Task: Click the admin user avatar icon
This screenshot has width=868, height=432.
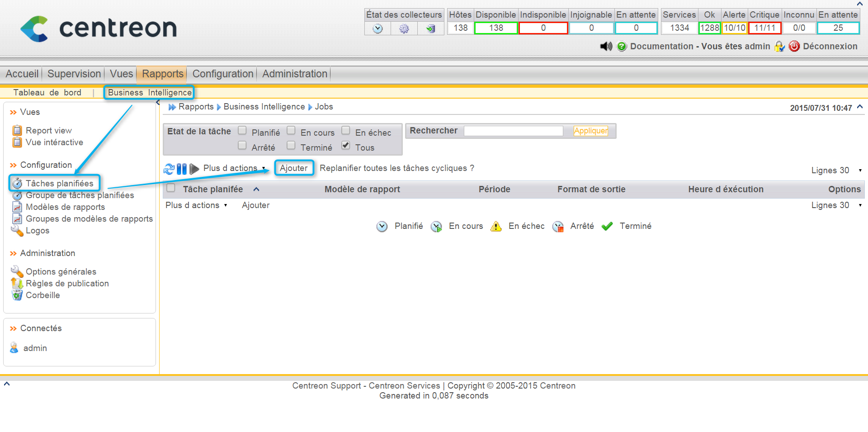Action: click(14, 348)
